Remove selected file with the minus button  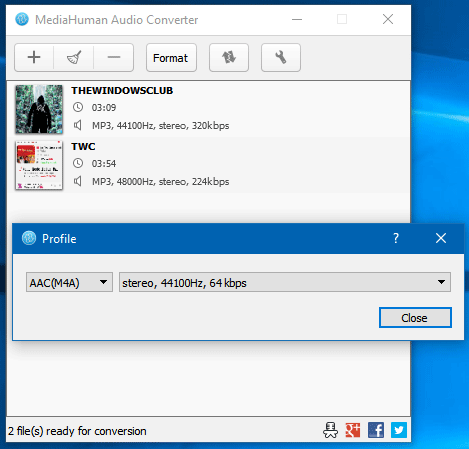(114, 58)
